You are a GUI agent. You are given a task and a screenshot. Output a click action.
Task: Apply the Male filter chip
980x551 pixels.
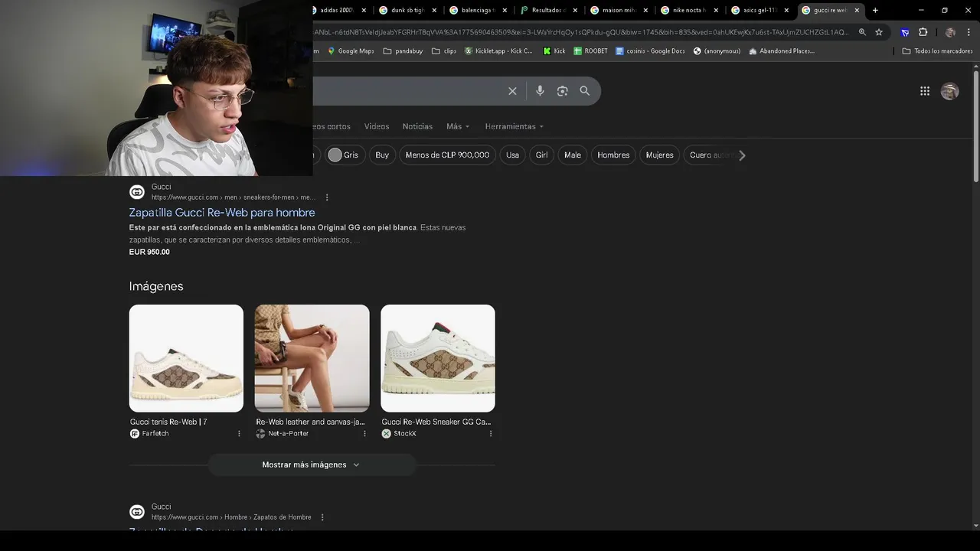click(573, 155)
